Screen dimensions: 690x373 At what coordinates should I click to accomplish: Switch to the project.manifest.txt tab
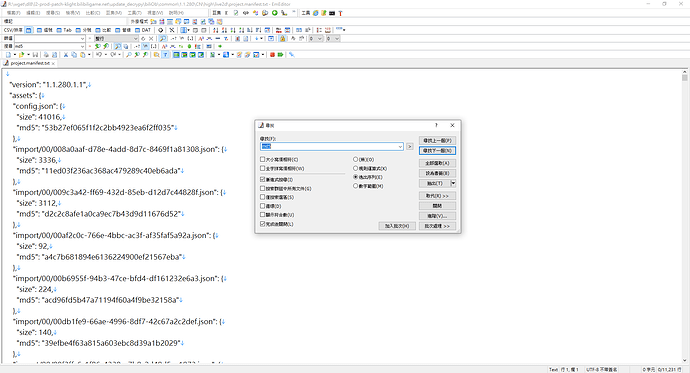30,63
